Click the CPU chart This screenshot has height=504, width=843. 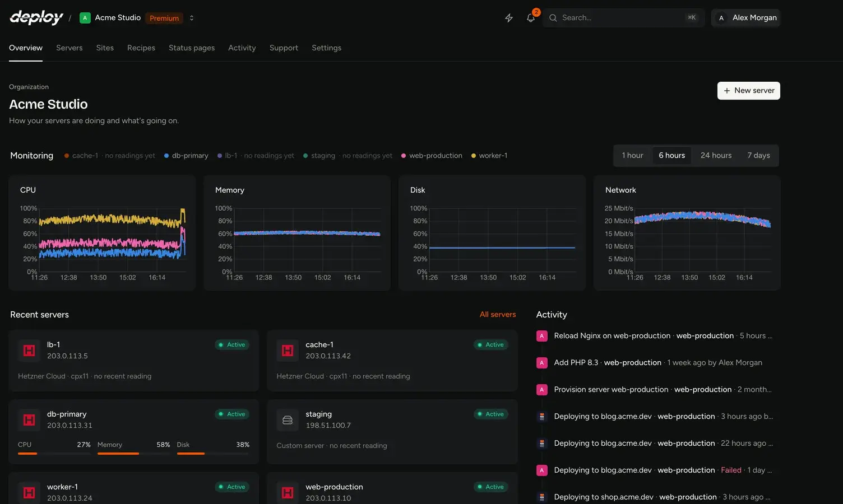pos(102,233)
